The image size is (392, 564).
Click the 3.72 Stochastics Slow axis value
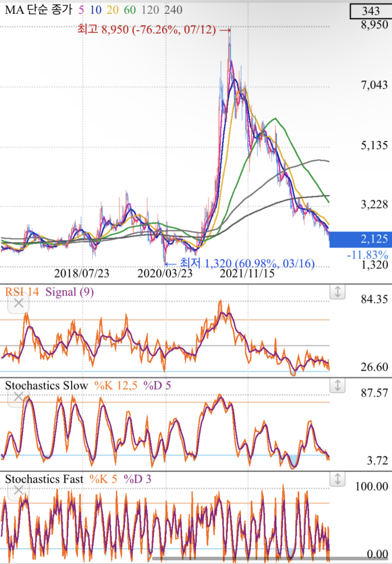pos(377,461)
